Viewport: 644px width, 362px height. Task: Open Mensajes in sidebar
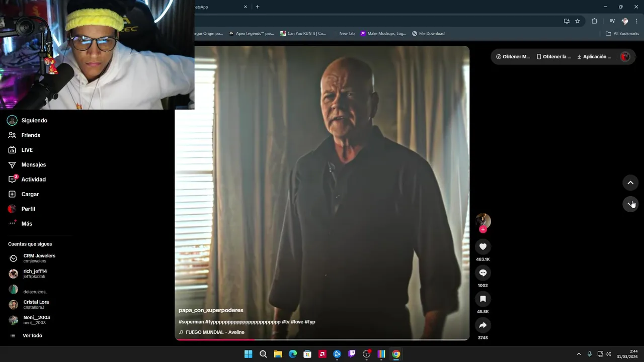coord(27,165)
